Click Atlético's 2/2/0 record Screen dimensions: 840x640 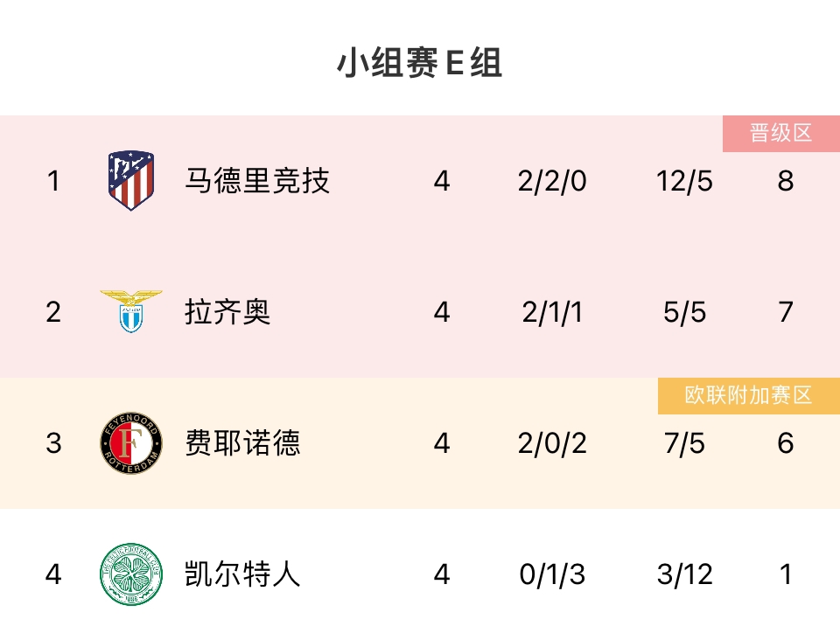(x=552, y=181)
